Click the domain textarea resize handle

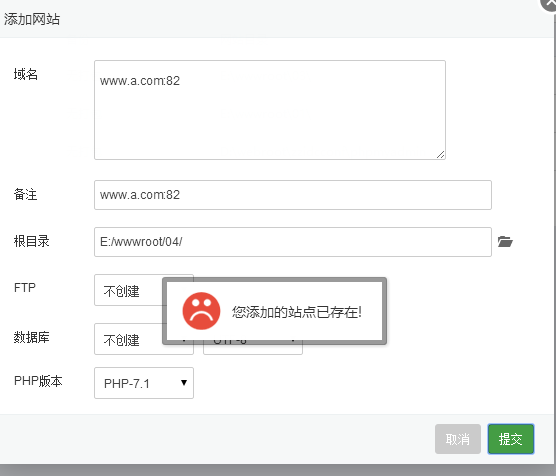tap(440, 154)
